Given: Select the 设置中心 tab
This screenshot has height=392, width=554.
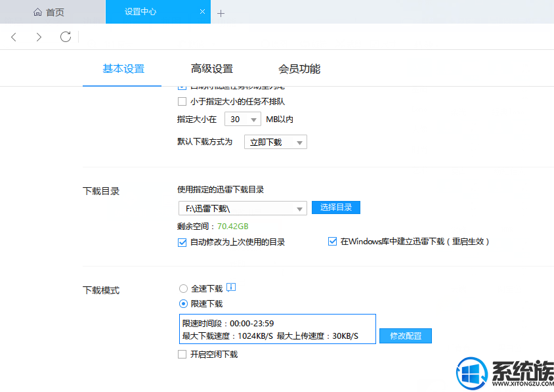Looking at the screenshot, I should (x=158, y=12).
